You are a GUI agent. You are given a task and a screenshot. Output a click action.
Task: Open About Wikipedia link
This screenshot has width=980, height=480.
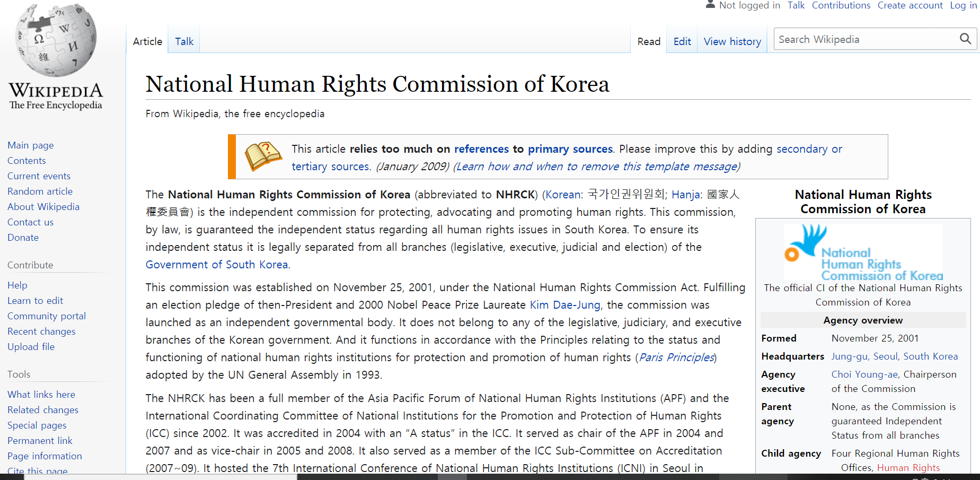[x=43, y=207]
